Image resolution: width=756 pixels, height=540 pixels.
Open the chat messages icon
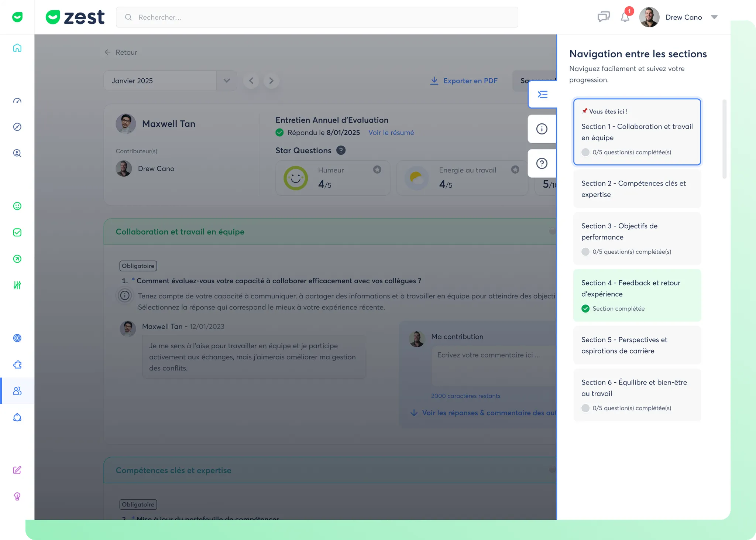click(604, 17)
